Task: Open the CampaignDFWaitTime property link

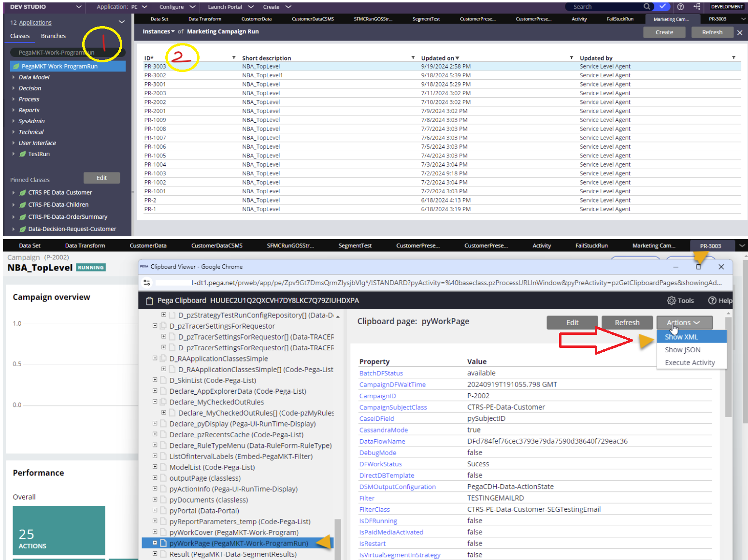Action: click(392, 385)
